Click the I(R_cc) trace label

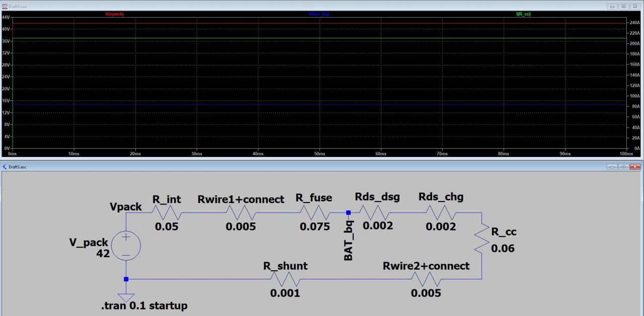523,14
